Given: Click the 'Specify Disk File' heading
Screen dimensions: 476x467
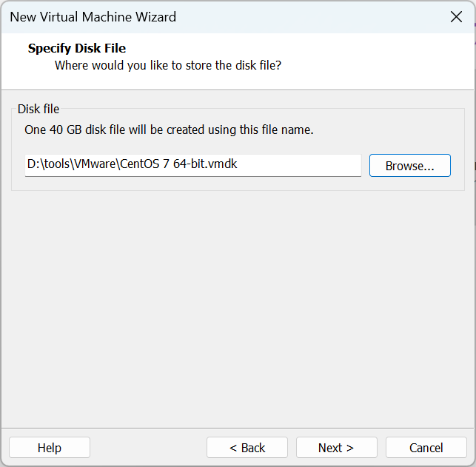Looking at the screenshot, I should pos(77,48).
